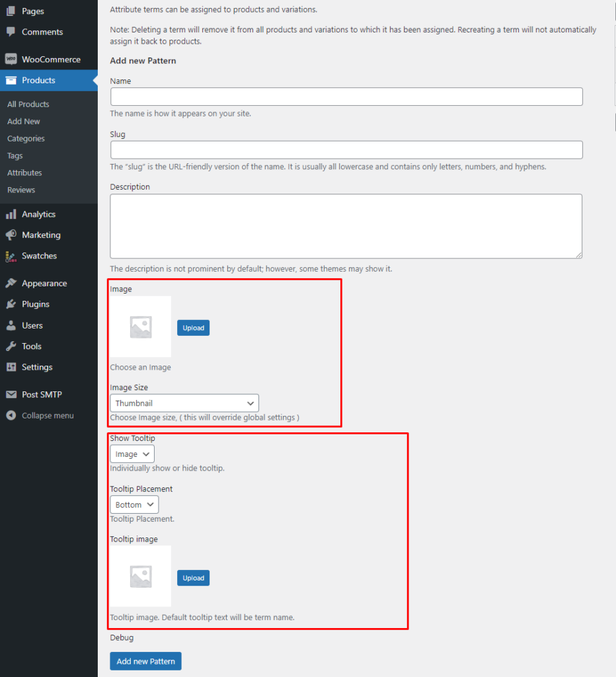
Task: Collapse the admin sidebar menu
Action: pos(49,415)
